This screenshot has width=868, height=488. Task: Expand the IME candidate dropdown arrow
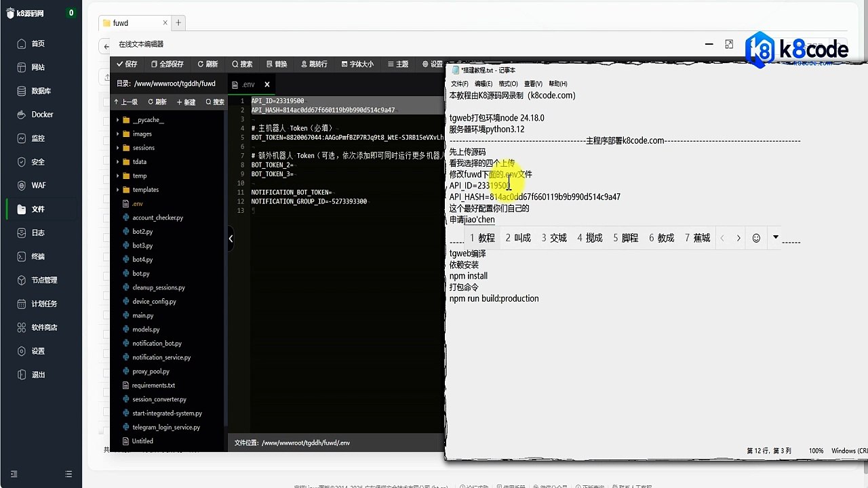click(x=776, y=237)
